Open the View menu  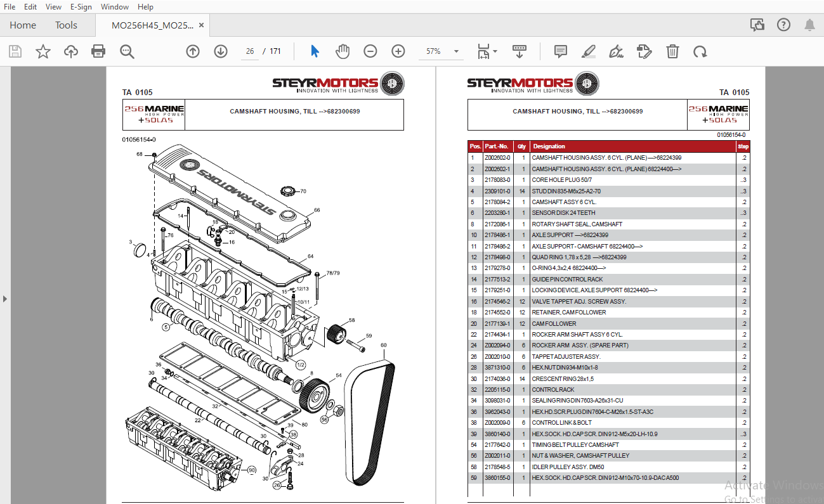[53, 7]
